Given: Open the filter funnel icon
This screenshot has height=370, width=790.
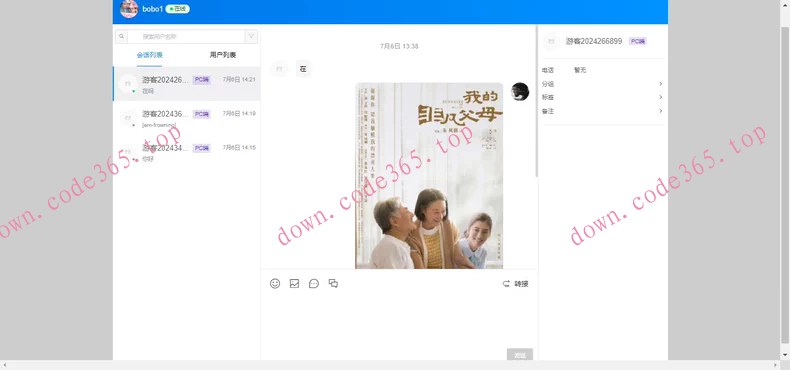Looking at the screenshot, I should point(251,36).
